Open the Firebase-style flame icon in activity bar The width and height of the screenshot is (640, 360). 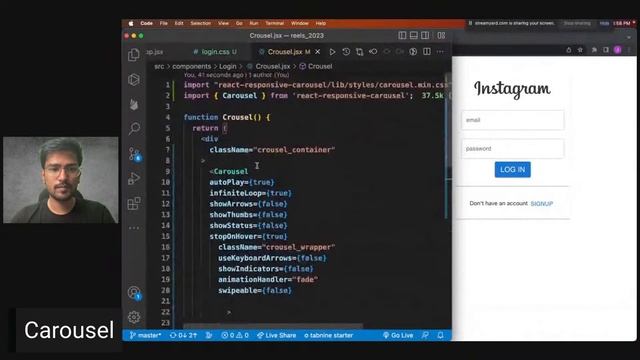tap(134, 104)
